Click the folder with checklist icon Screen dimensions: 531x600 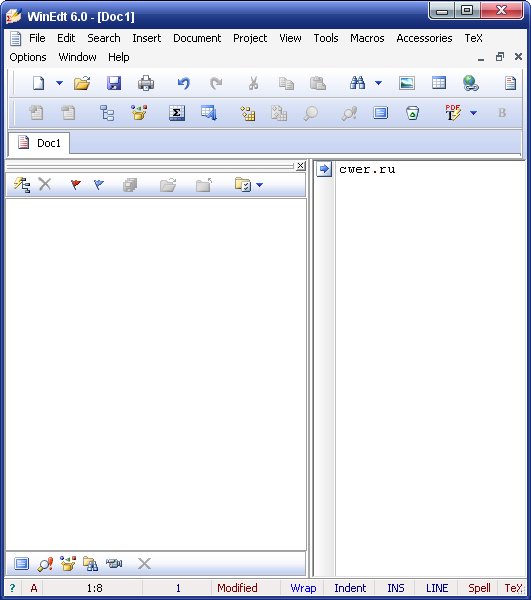pos(243,185)
